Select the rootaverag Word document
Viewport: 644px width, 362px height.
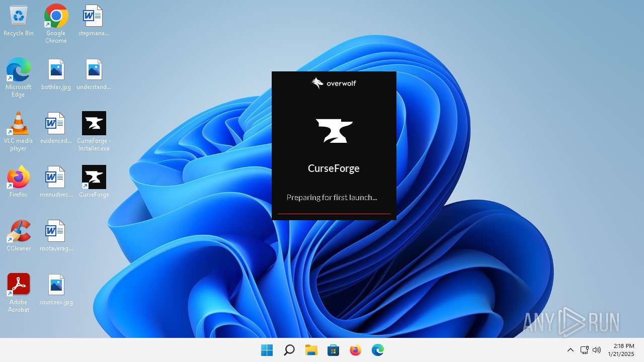pyautogui.click(x=56, y=236)
